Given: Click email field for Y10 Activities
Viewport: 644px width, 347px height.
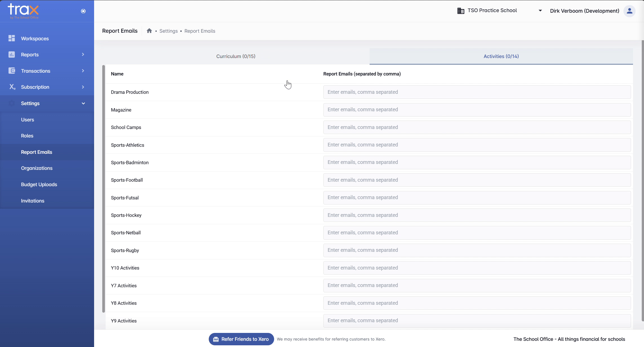Looking at the screenshot, I should [x=477, y=268].
